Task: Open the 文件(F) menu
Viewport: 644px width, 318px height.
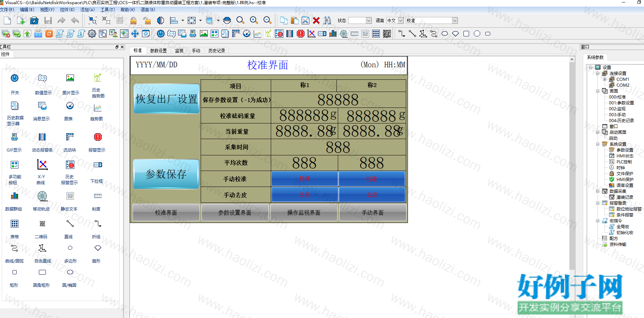Action: coord(7,10)
